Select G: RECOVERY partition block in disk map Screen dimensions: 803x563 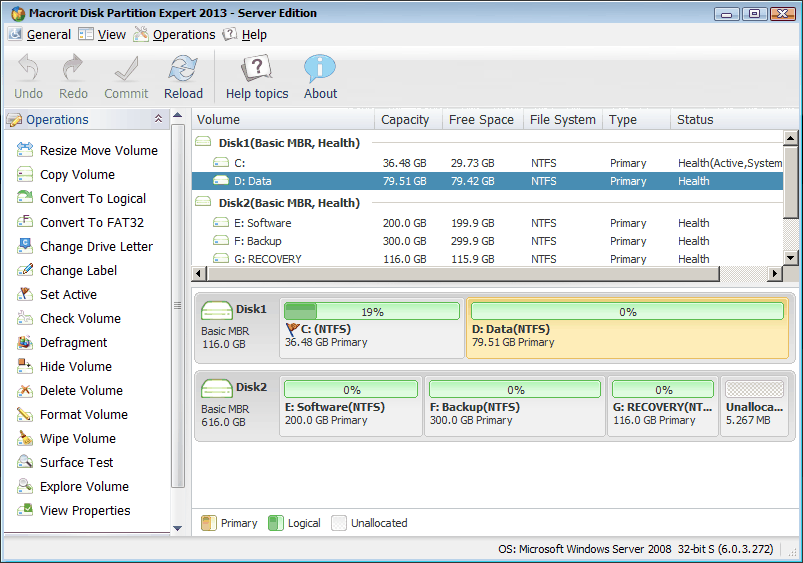tap(663, 406)
